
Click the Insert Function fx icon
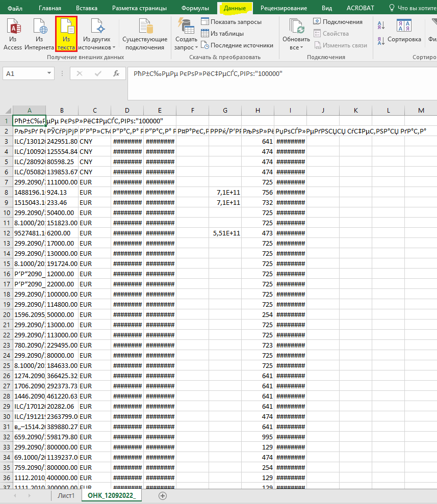pyautogui.click(x=116, y=73)
